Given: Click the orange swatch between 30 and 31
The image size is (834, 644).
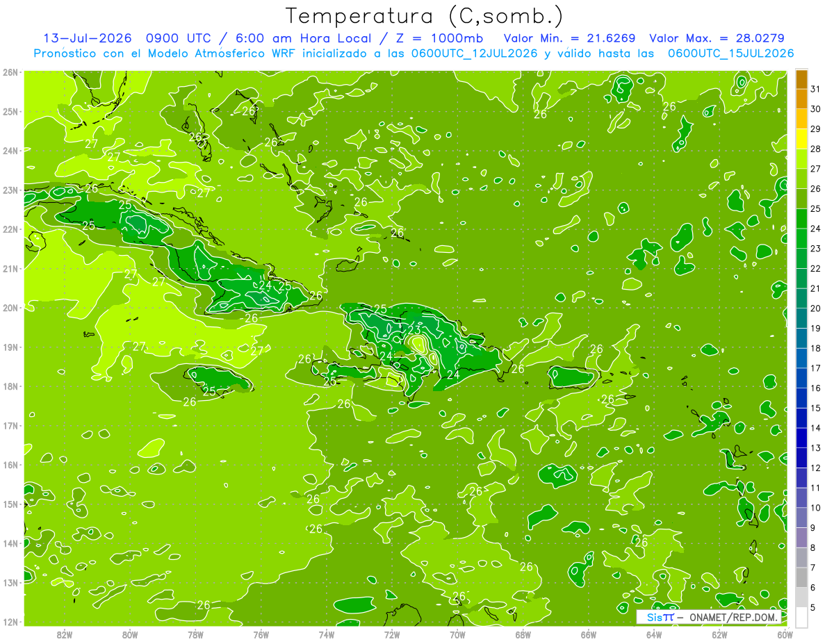Looking at the screenshot, I should pos(801,99).
